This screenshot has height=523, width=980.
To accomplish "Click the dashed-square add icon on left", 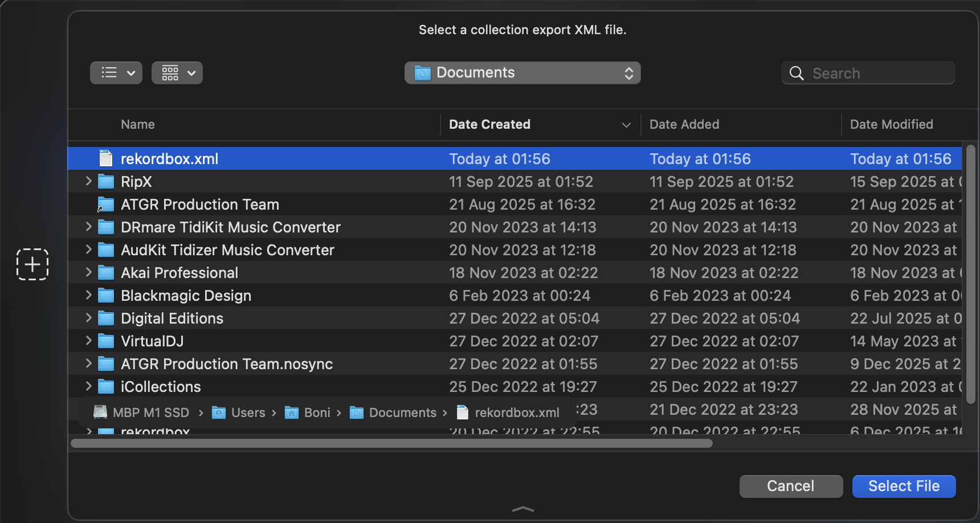I will point(32,264).
